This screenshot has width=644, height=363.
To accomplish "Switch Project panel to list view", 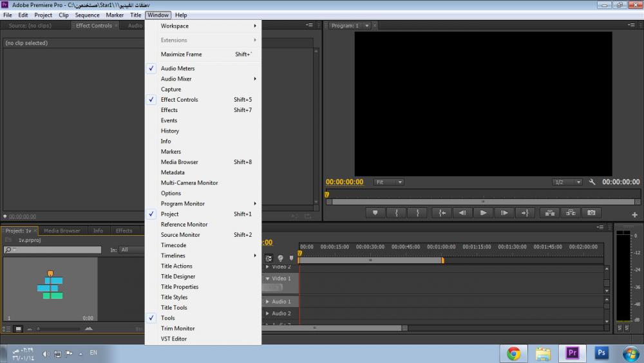I will coord(8,329).
